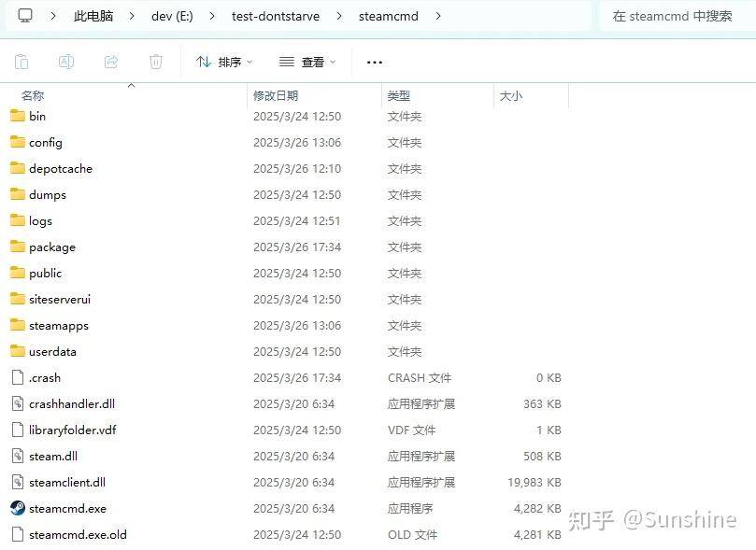Select the config folder icon
756x550 pixels.
(x=18, y=142)
